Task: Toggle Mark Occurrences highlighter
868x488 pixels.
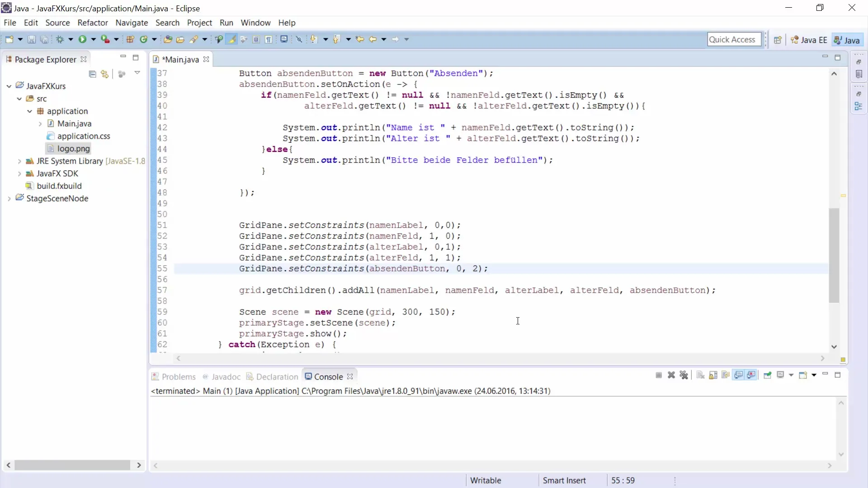Action: (x=232, y=39)
